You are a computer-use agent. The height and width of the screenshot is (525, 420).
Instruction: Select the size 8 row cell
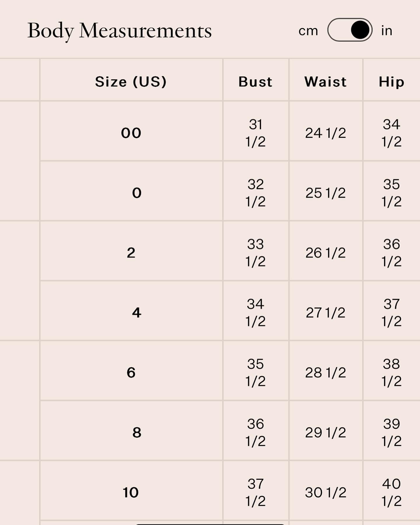[131, 432]
